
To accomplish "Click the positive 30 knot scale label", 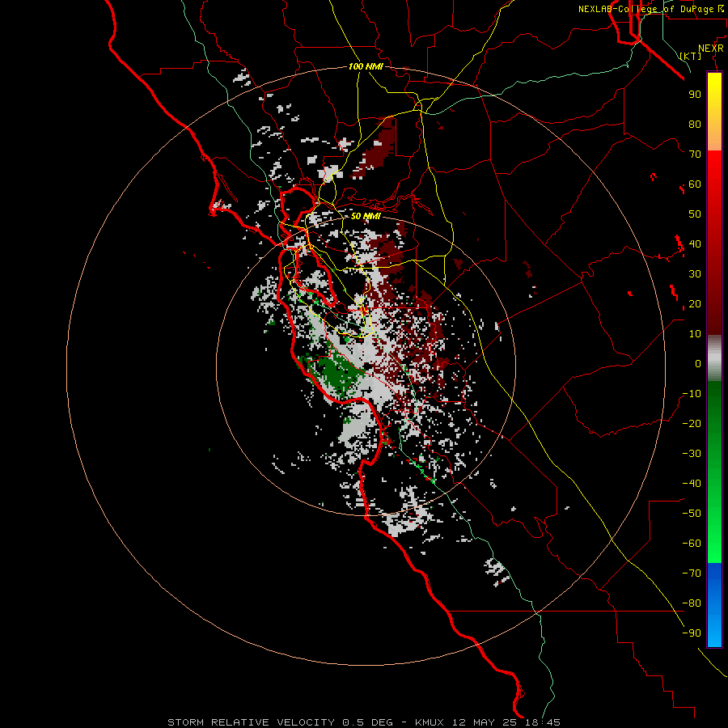I will pyautogui.click(x=695, y=274).
